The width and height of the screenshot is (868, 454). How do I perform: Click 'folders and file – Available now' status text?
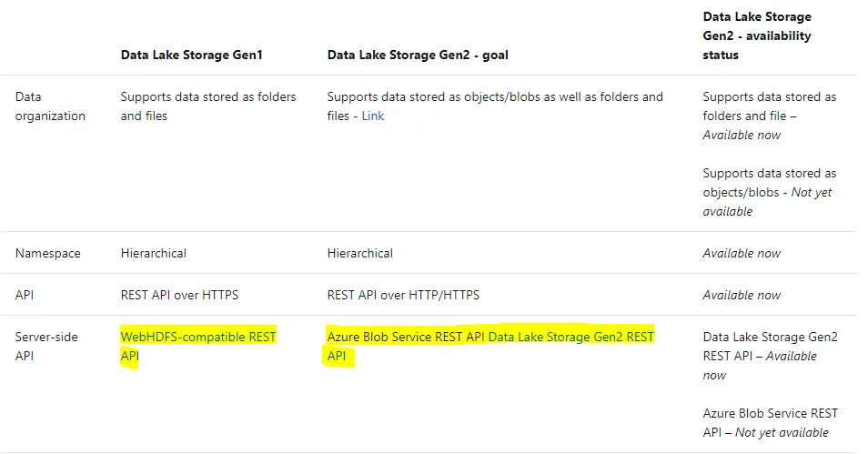(769, 116)
